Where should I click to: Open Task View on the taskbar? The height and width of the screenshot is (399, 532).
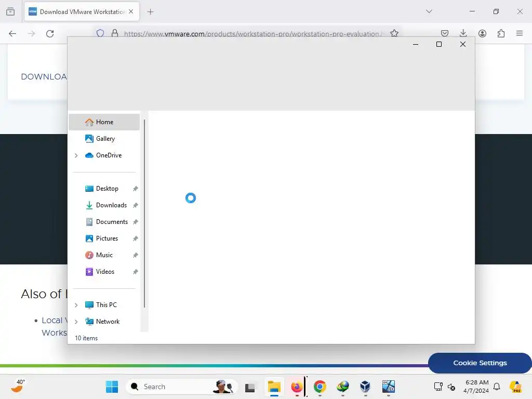(x=250, y=387)
